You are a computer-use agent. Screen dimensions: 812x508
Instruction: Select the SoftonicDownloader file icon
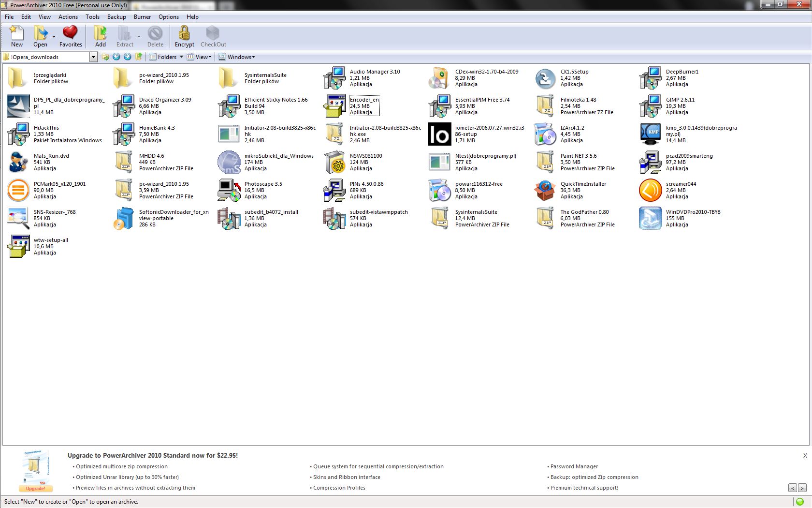pos(123,218)
